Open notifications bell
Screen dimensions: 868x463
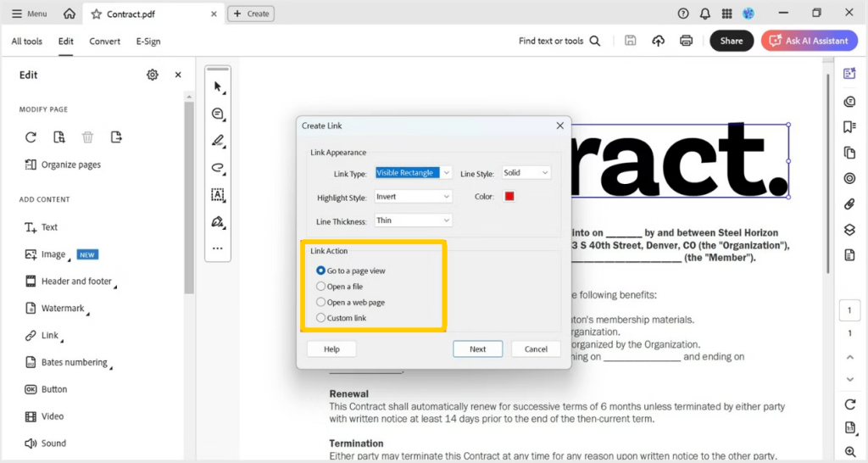(x=704, y=14)
